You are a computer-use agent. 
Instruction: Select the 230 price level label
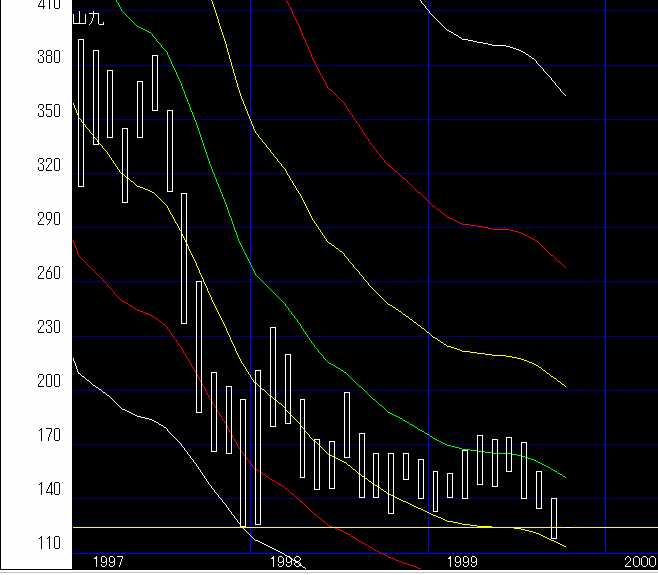(48, 328)
